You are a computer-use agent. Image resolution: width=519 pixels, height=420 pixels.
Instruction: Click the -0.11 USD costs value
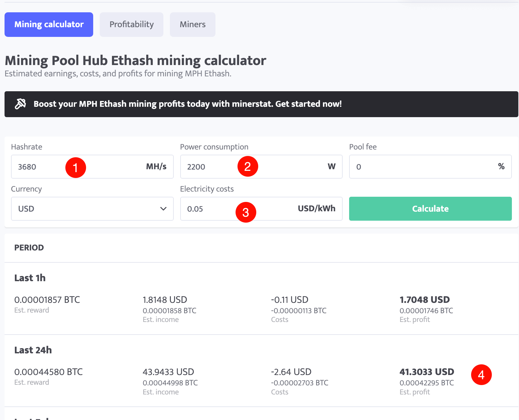(x=290, y=300)
